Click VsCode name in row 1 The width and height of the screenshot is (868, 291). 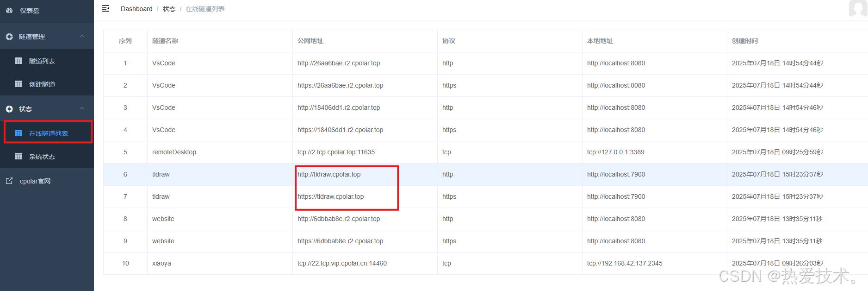click(x=164, y=63)
